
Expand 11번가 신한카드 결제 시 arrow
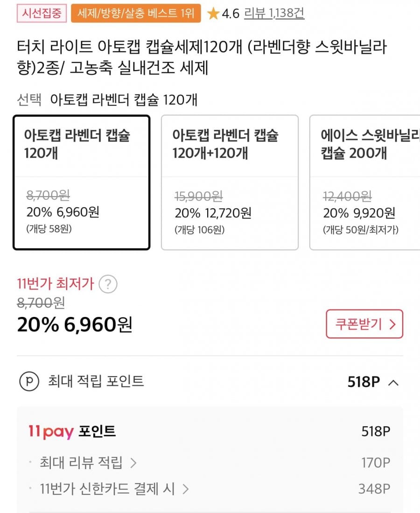point(186,489)
